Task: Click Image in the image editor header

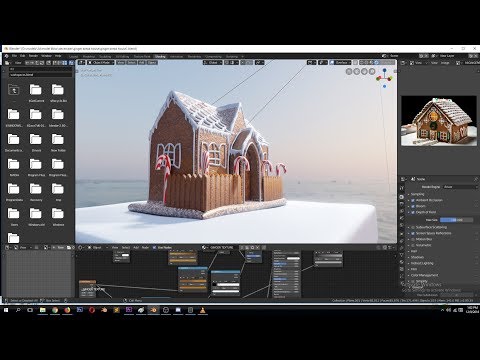Action: (x=445, y=63)
